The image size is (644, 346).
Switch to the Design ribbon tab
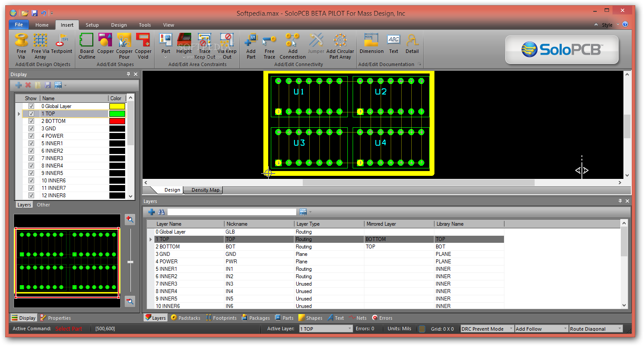[x=119, y=25]
